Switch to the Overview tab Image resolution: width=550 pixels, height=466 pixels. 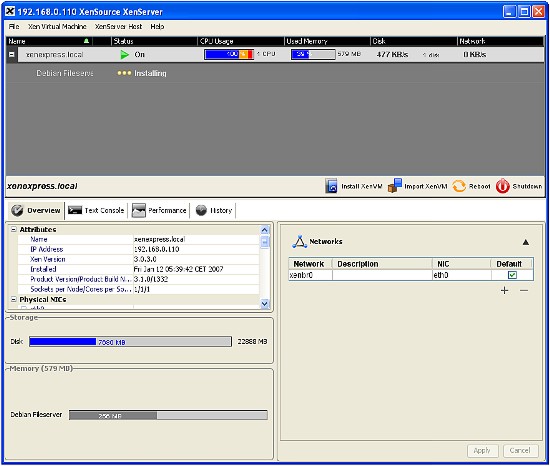click(x=36, y=210)
